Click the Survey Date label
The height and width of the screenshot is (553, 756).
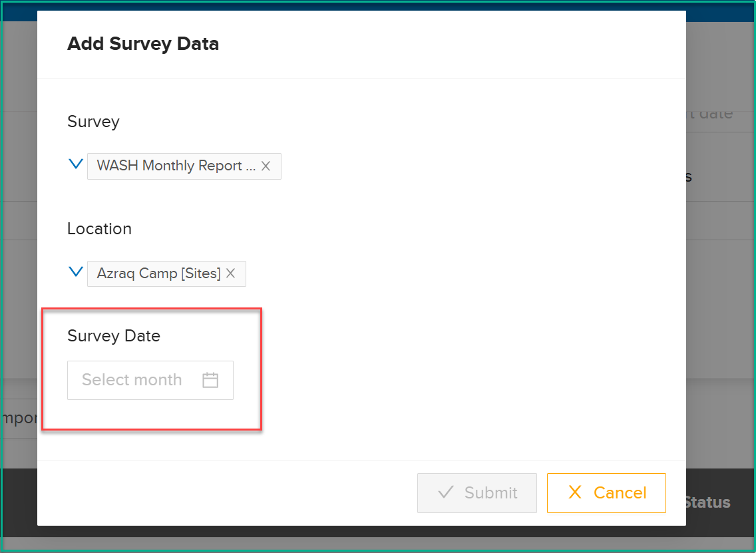click(114, 335)
